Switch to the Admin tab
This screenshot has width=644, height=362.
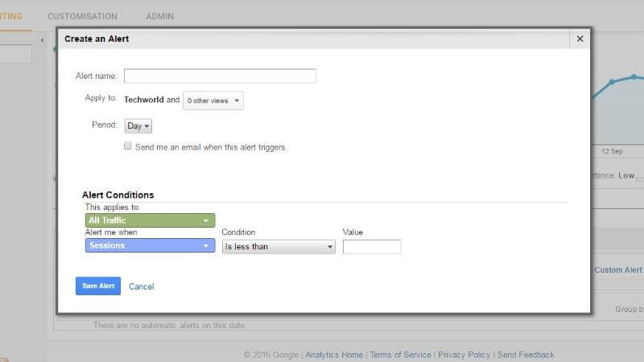[159, 16]
